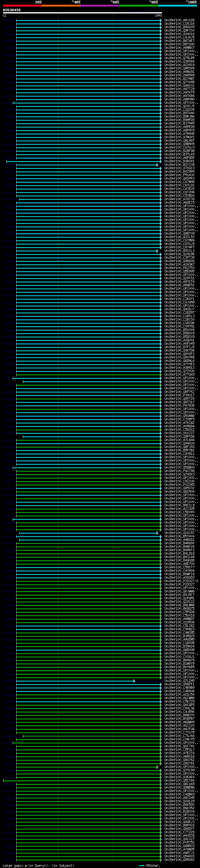Select hit label UniRef100_C1BIS0

pyautogui.click(x=179, y=319)
